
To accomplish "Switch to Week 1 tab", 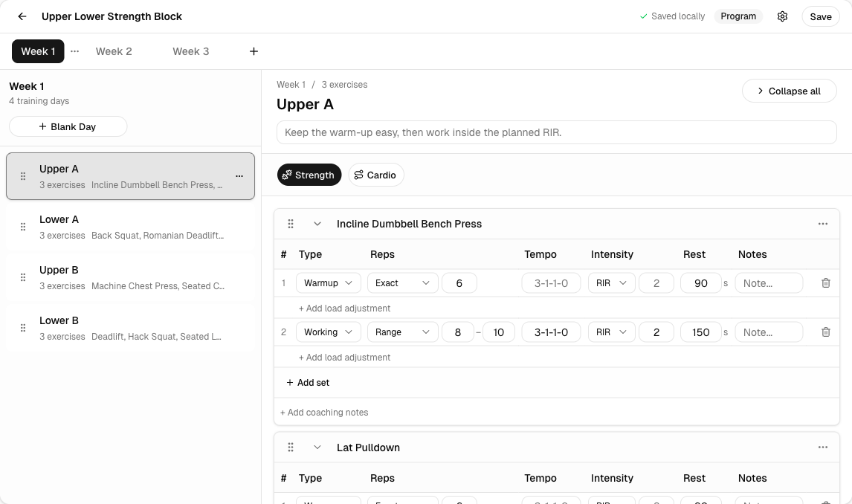I will click(38, 51).
